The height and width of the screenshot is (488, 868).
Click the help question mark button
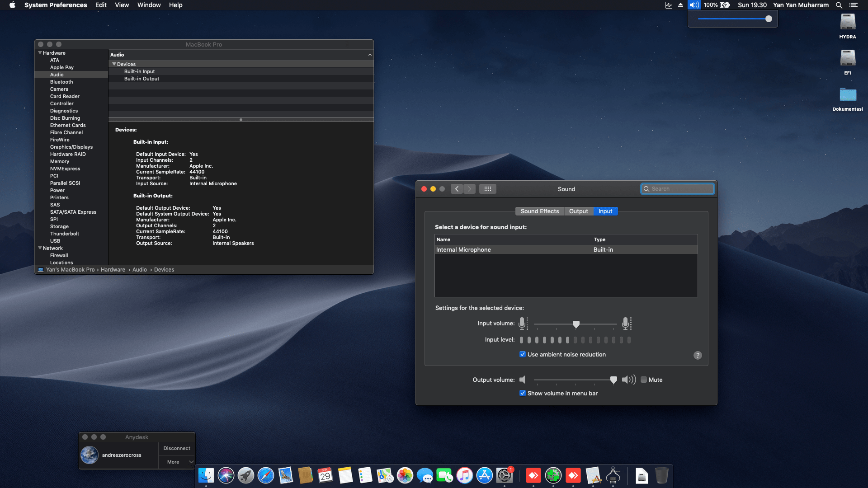click(x=698, y=355)
